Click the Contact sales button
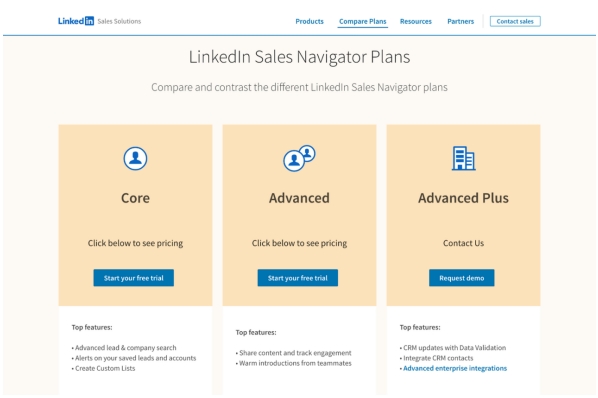Viewport: 598px width, 398px height. 515,21
